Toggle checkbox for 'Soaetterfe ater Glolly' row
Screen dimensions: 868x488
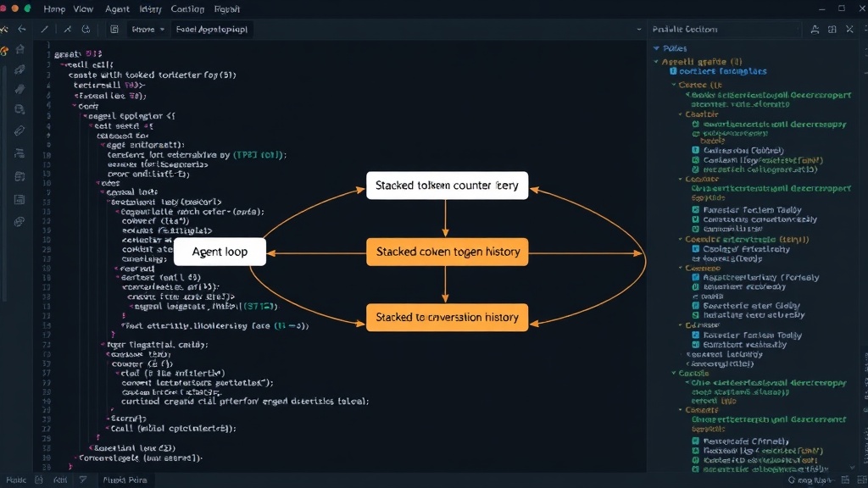tap(696, 305)
